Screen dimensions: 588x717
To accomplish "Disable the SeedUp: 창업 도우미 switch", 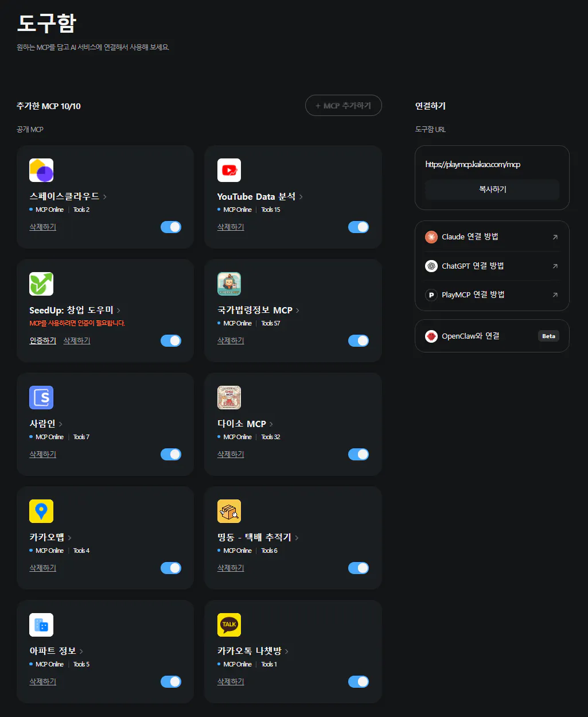I will coord(171,340).
